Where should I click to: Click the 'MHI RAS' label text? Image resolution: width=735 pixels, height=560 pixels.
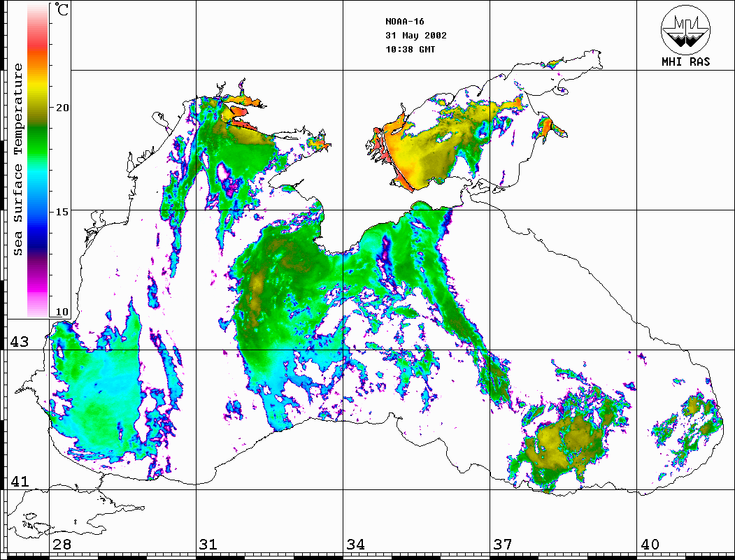click(686, 62)
